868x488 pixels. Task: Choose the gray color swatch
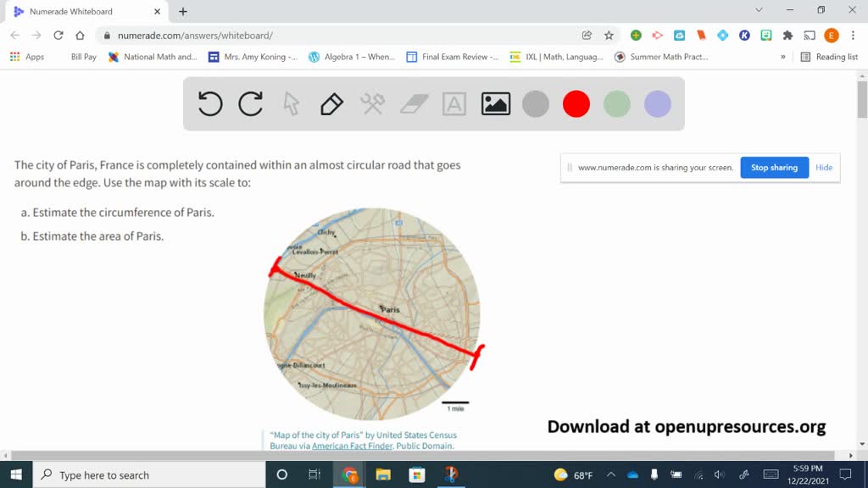coord(536,104)
